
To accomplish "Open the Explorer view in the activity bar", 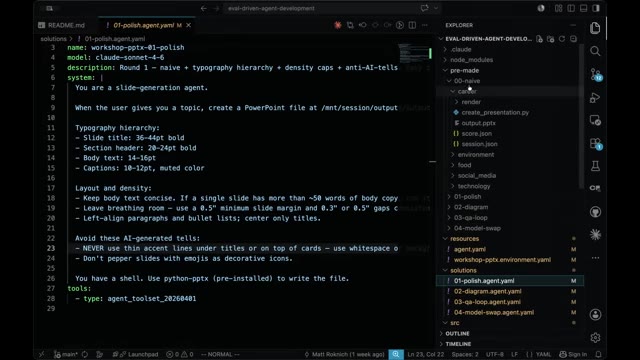I will [x=595, y=28].
